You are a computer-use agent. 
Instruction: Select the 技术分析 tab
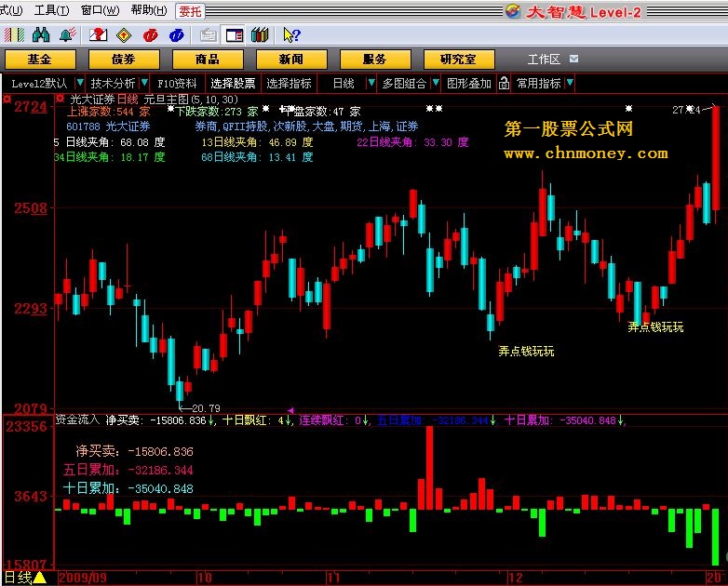coord(113,84)
